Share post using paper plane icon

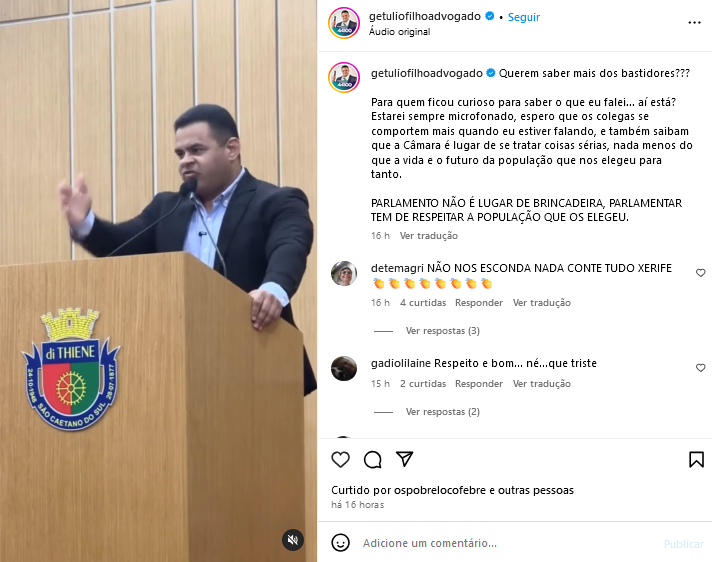tap(404, 459)
